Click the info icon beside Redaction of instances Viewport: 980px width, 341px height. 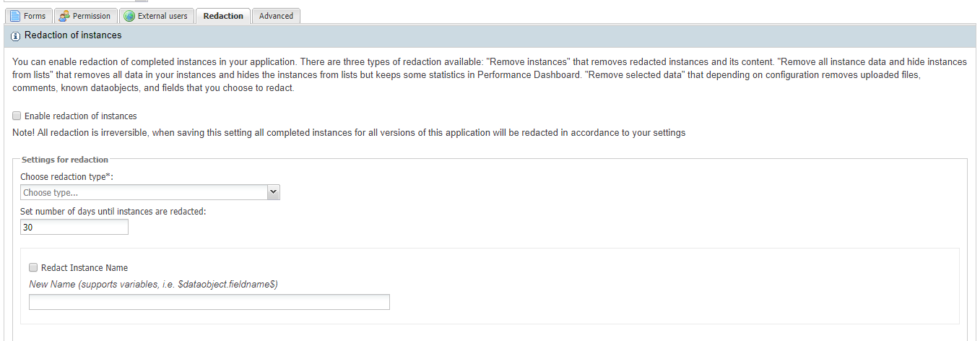pyautogui.click(x=16, y=35)
